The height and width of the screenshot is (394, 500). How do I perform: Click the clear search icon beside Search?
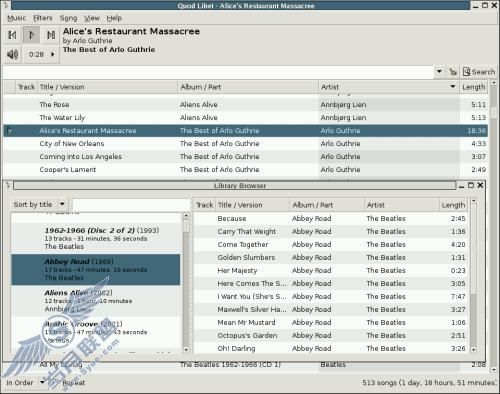[453, 71]
